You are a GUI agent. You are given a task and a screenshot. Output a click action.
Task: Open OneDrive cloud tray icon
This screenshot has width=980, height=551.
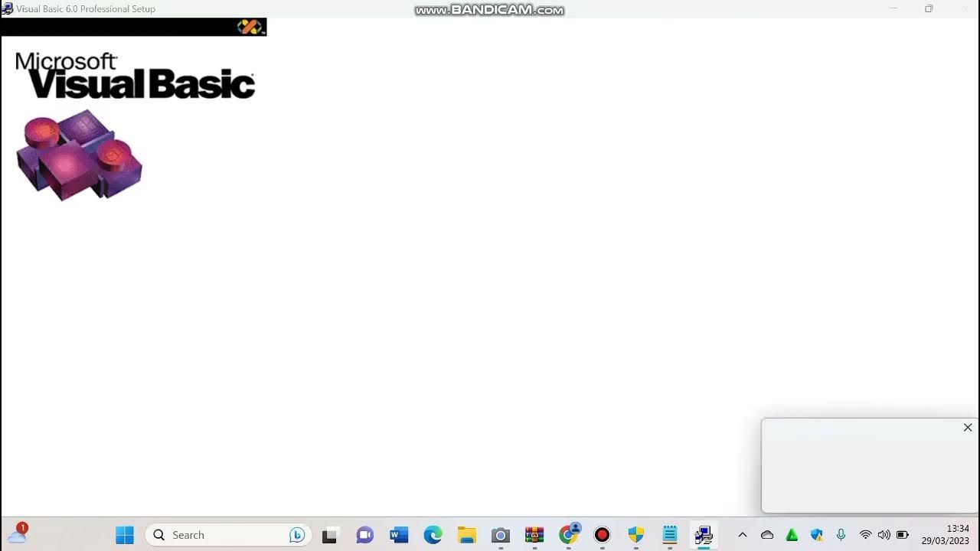pos(767,535)
